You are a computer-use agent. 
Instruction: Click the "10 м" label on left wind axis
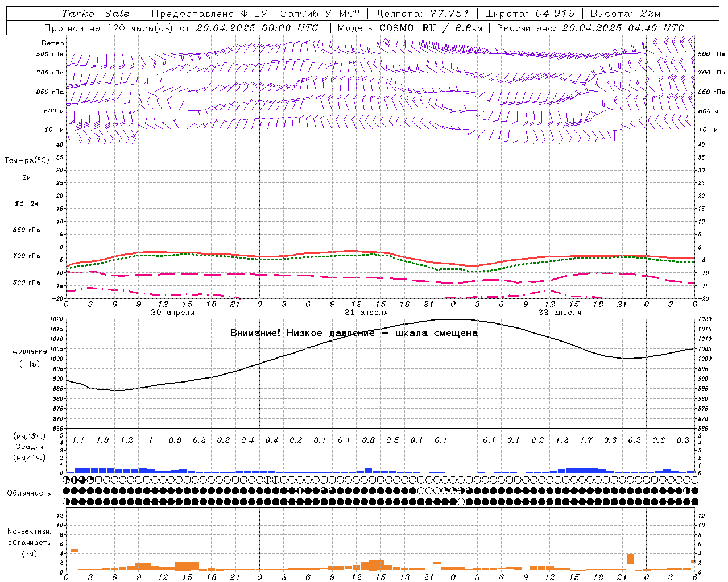tap(54, 130)
